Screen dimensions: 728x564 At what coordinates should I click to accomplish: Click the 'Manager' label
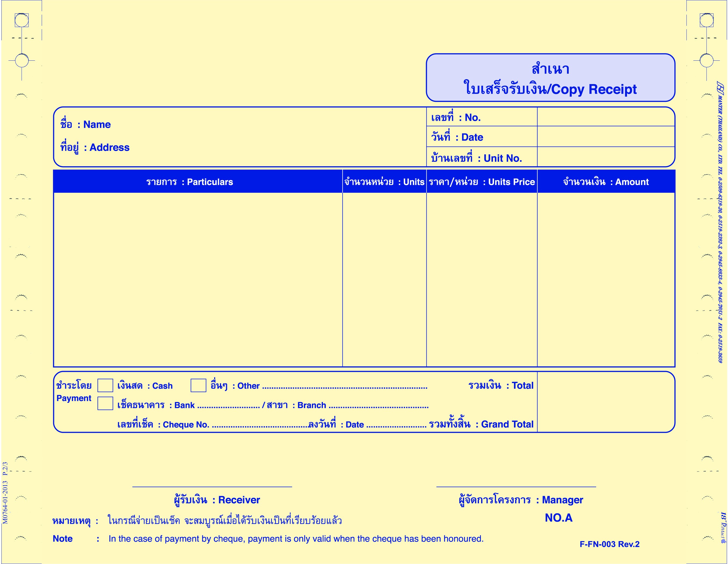[521, 500]
